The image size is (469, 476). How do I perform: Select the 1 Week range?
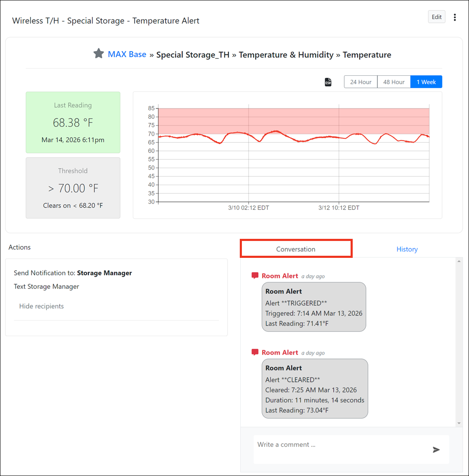[426, 82]
